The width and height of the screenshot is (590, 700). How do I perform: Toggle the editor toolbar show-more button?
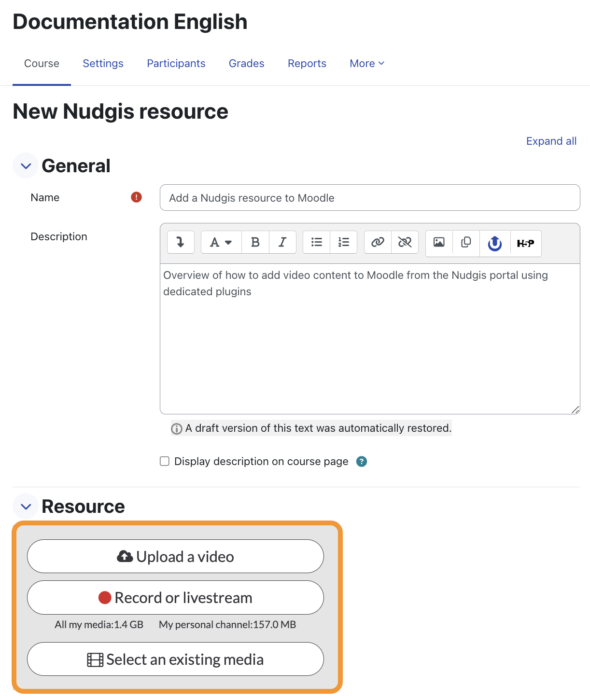181,242
